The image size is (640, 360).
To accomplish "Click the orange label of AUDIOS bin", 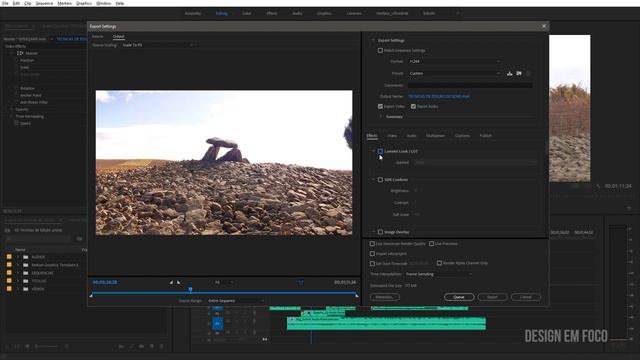I will click(x=9, y=257).
